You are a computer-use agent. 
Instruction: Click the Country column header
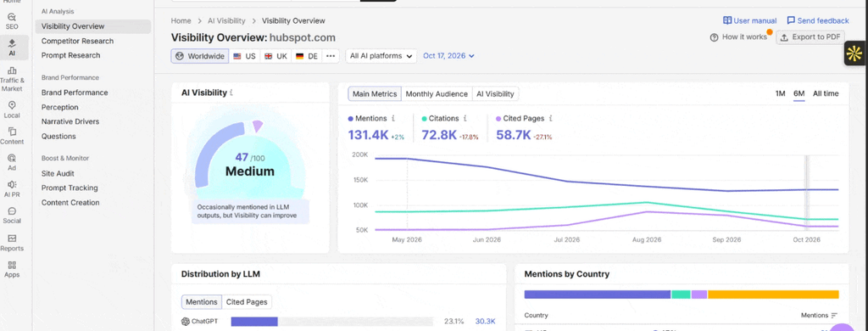(x=536, y=316)
